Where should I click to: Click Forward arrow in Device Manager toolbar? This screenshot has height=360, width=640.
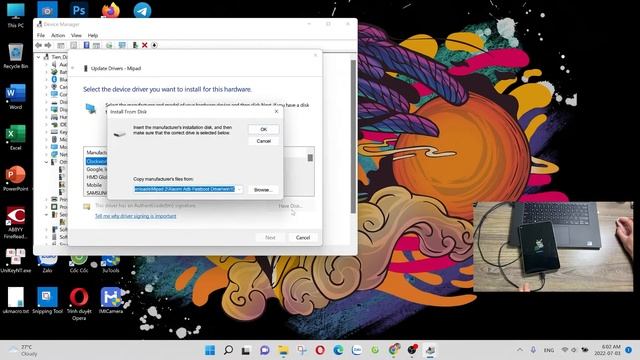click(48, 45)
